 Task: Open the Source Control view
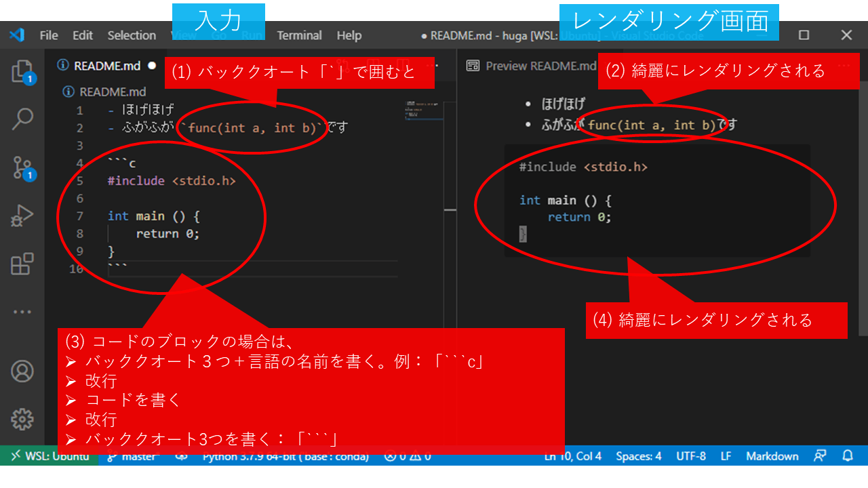point(22,167)
